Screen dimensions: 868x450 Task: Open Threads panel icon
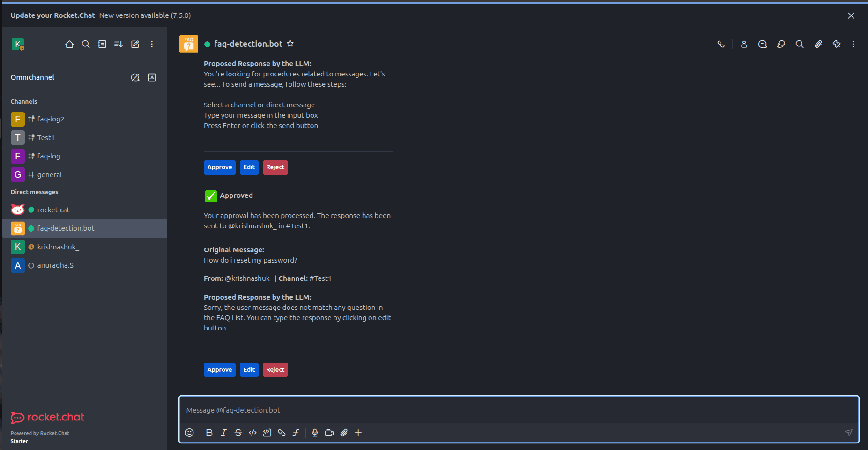pyautogui.click(x=763, y=44)
